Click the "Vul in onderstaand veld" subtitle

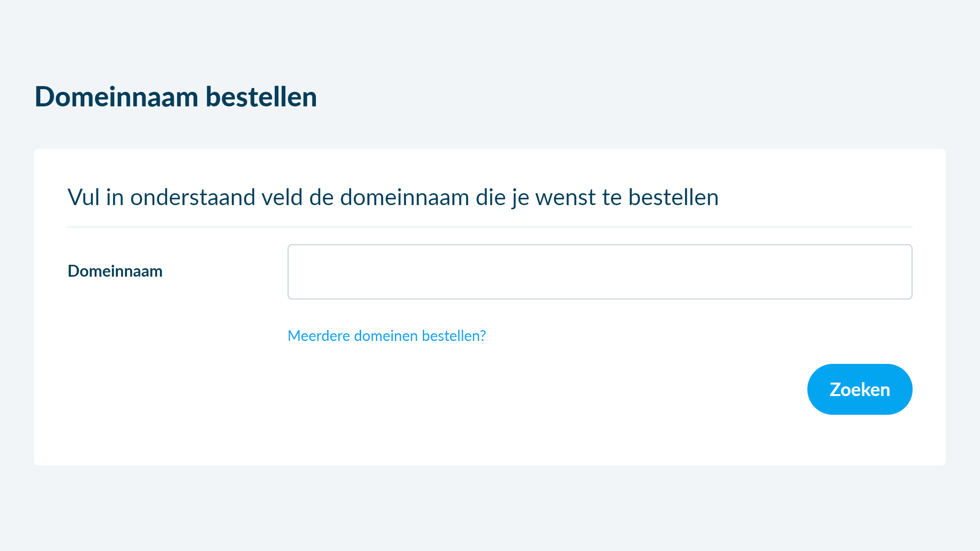point(393,197)
